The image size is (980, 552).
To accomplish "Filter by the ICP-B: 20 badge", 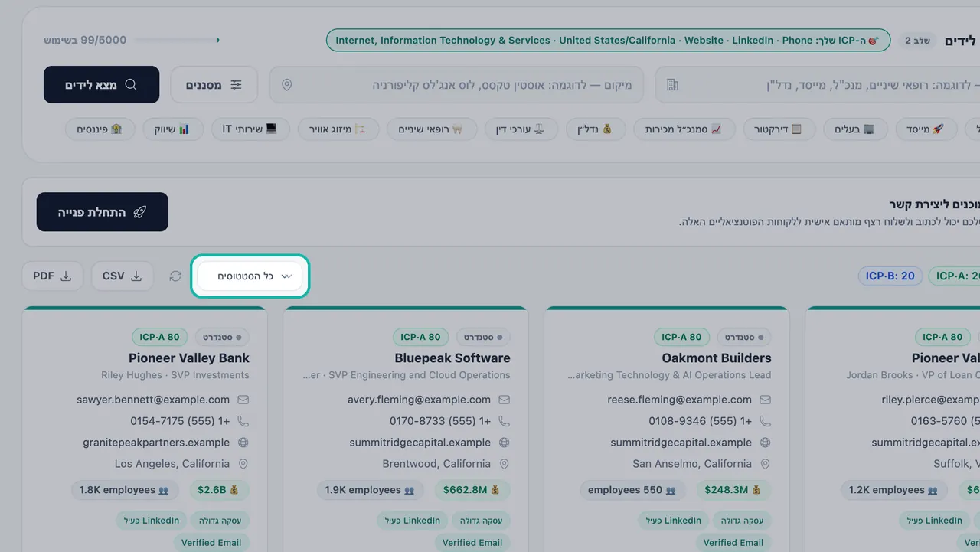I will pos(890,276).
